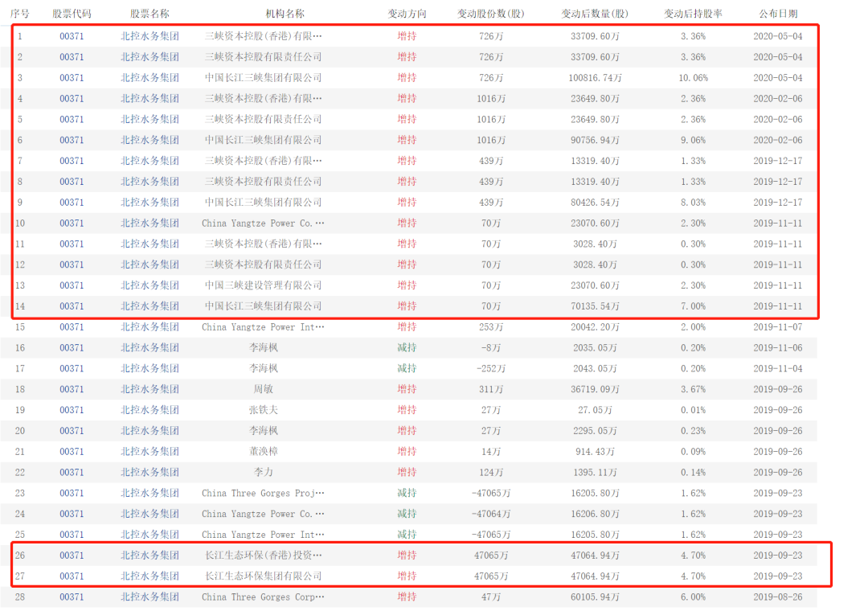The image size is (868, 611).
Task: Click the value 914.43万
Action: tap(595, 452)
